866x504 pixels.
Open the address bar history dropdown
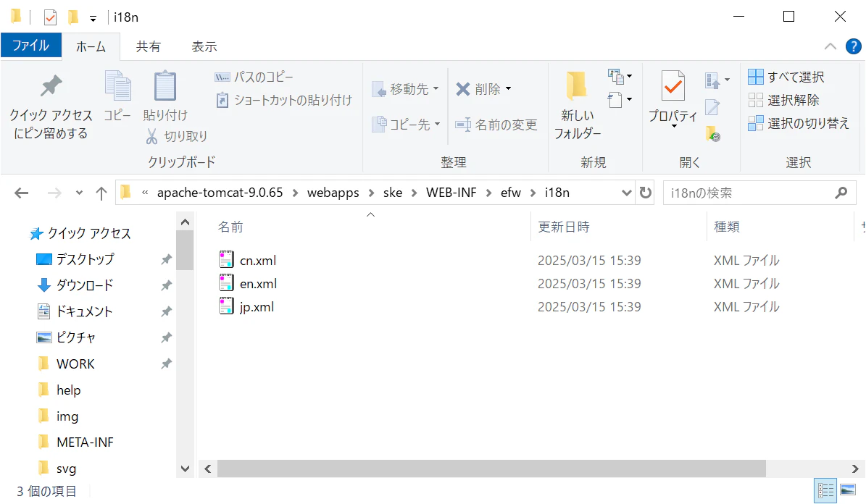(626, 193)
